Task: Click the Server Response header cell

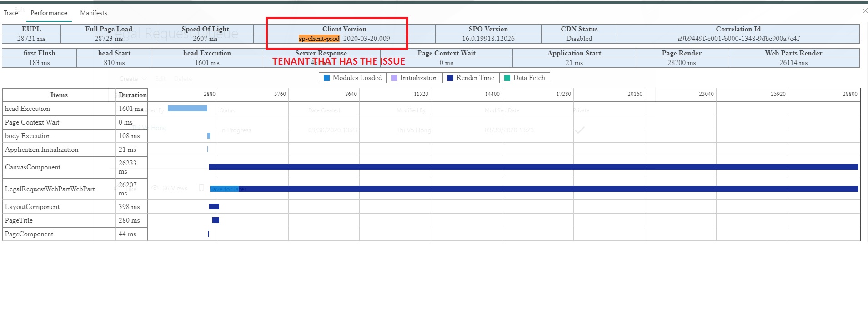Action: point(321,53)
